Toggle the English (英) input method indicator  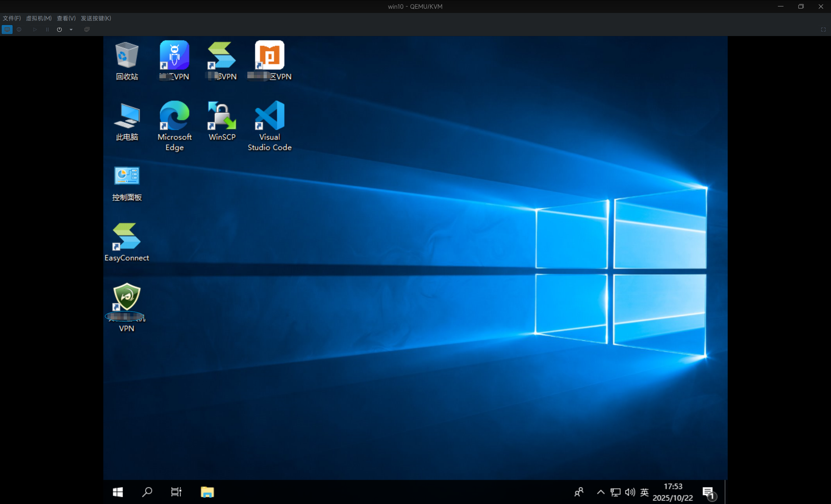[x=644, y=492]
